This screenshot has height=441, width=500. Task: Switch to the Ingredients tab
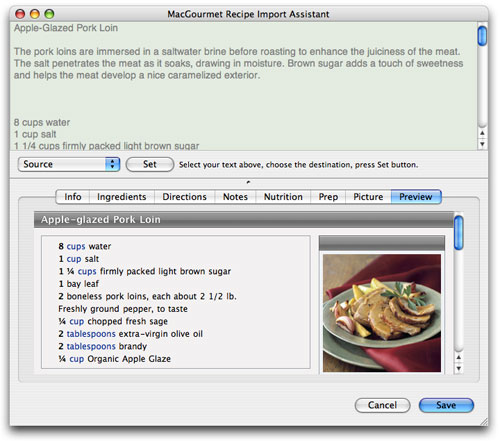tap(122, 197)
